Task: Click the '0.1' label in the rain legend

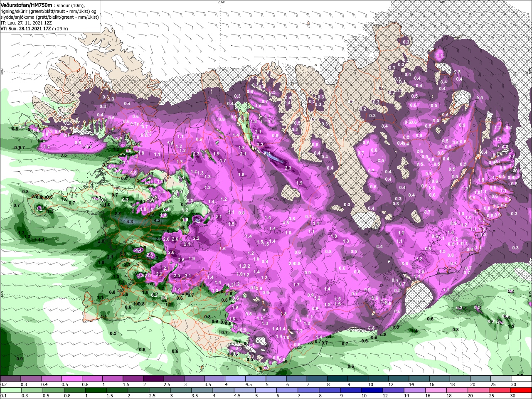Action: click(3, 396)
